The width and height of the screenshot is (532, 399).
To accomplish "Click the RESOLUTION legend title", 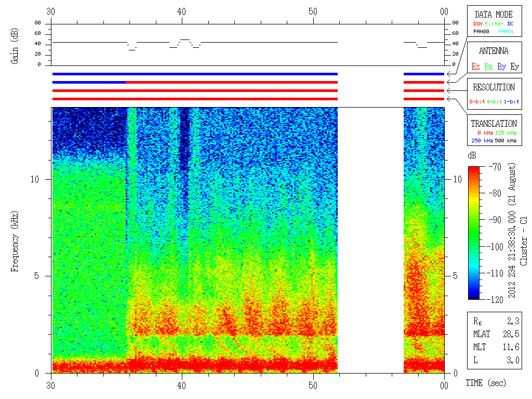I will [x=494, y=87].
